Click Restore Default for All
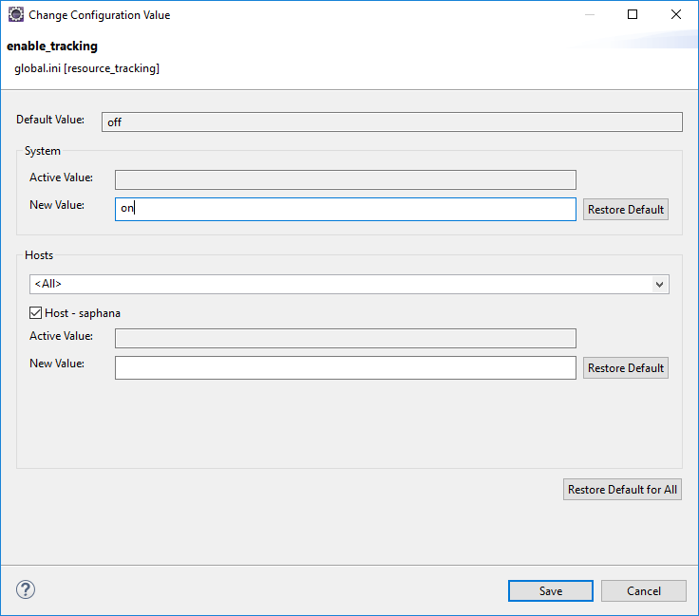This screenshot has height=616, width=699. coord(622,490)
